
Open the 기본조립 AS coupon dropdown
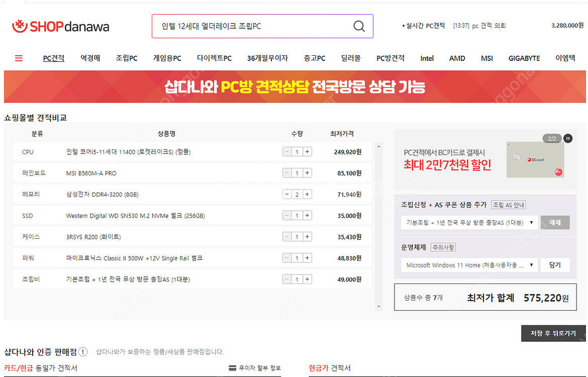click(x=469, y=223)
